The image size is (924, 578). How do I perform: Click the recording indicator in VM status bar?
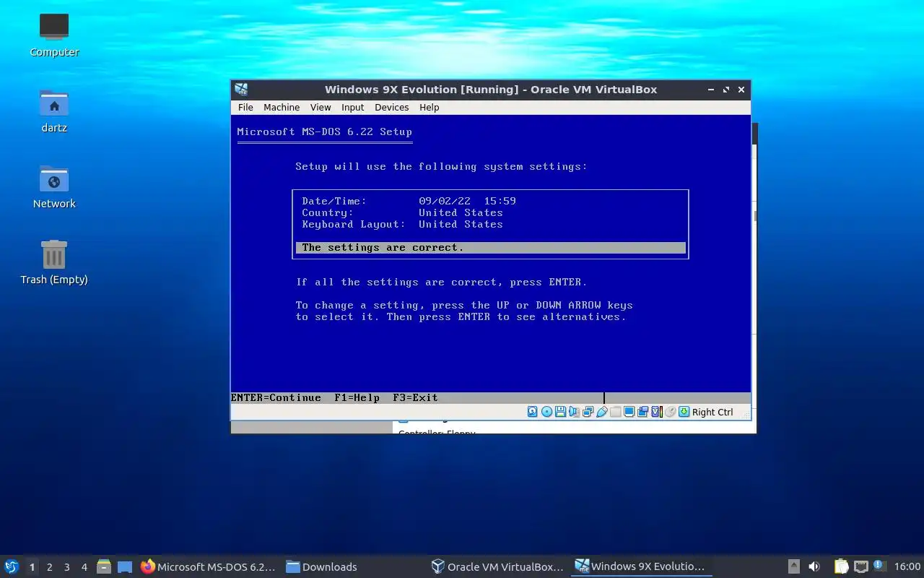[x=642, y=412]
